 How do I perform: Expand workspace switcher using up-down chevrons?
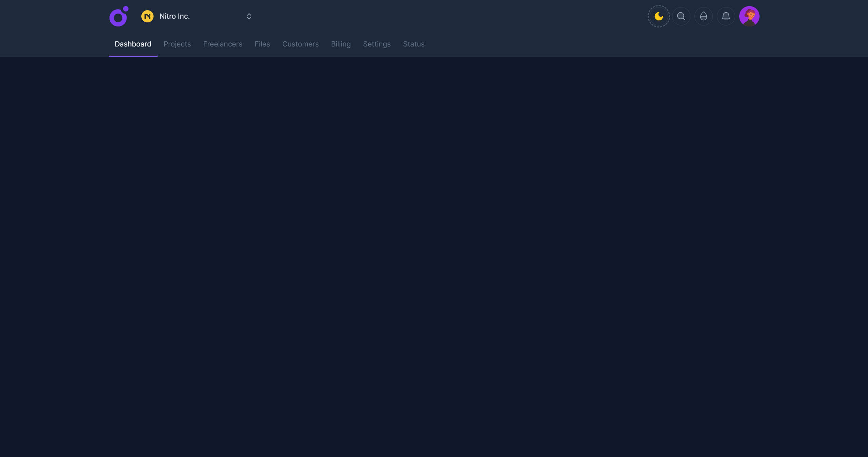[x=249, y=16]
